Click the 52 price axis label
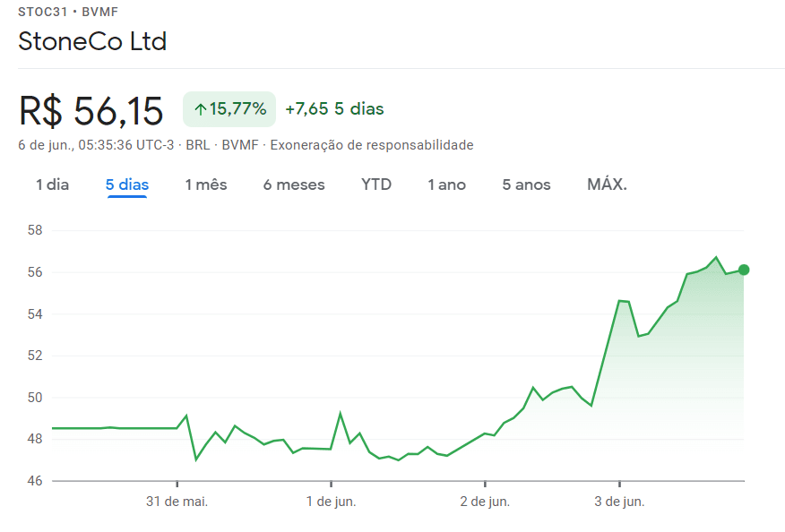The height and width of the screenshot is (532, 785). pyautogui.click(x=35, y=356)
